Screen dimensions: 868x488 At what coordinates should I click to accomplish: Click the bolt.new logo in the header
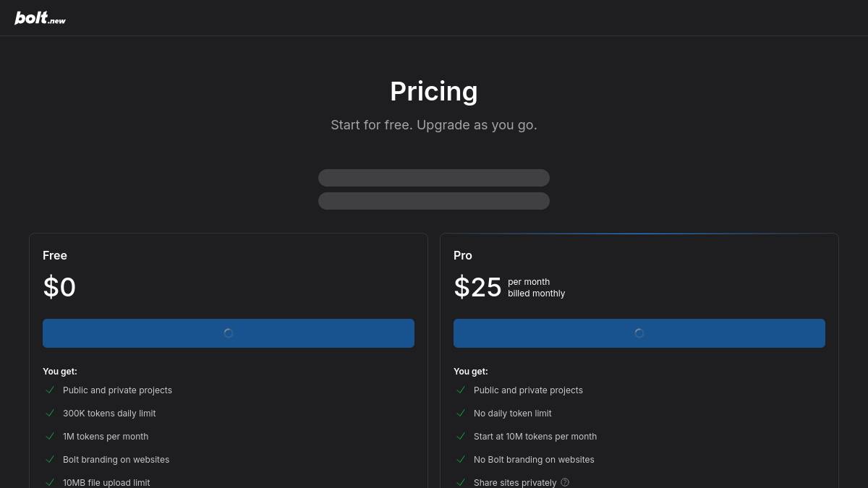(40, 18)
